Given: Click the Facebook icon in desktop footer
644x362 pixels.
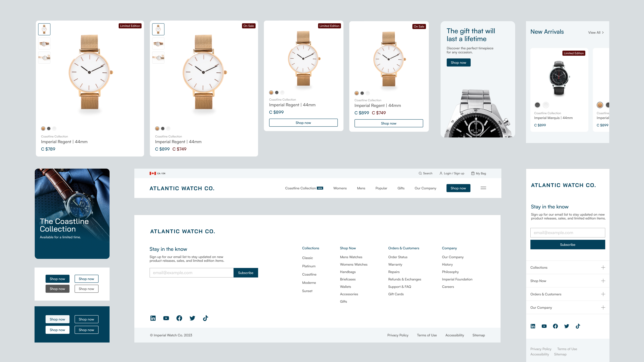Looking at the screenshot, I should click(179, 318).
